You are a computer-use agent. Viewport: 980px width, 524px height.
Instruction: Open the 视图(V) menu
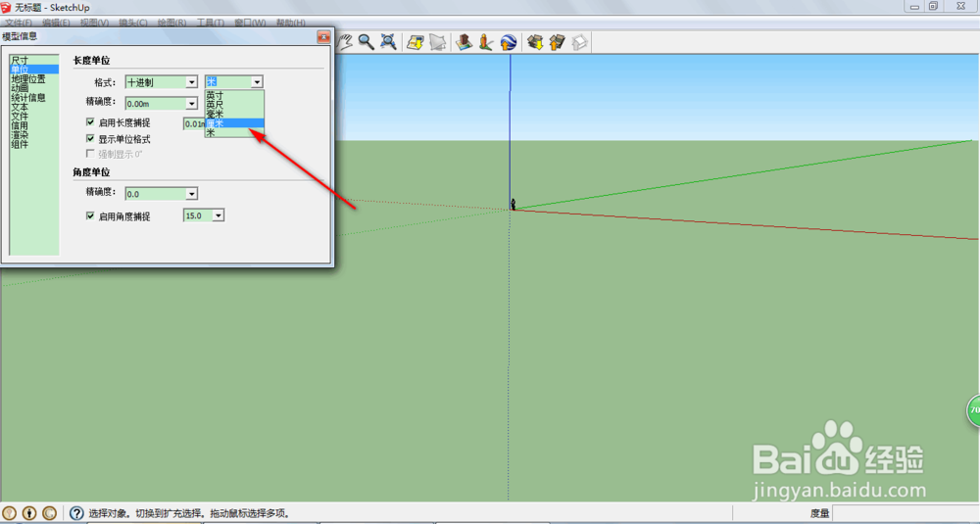click(94, 24)
